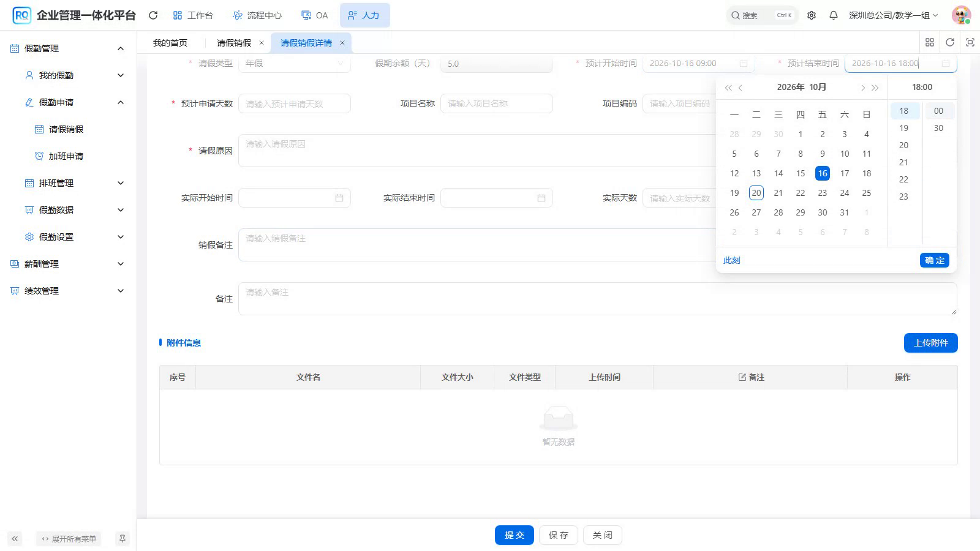Viewport: 980px width, 551px height.
Task: Click the search box in header
Action: [x=762, y=15]
